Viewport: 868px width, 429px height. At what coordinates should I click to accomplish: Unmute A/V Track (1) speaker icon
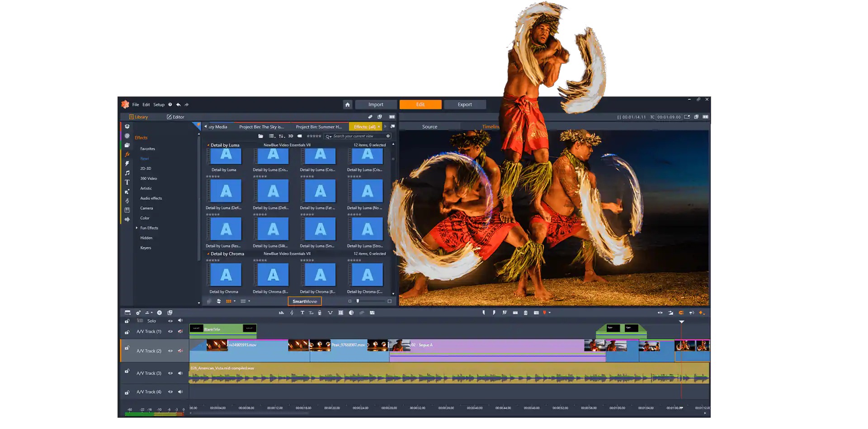[180, 331]
